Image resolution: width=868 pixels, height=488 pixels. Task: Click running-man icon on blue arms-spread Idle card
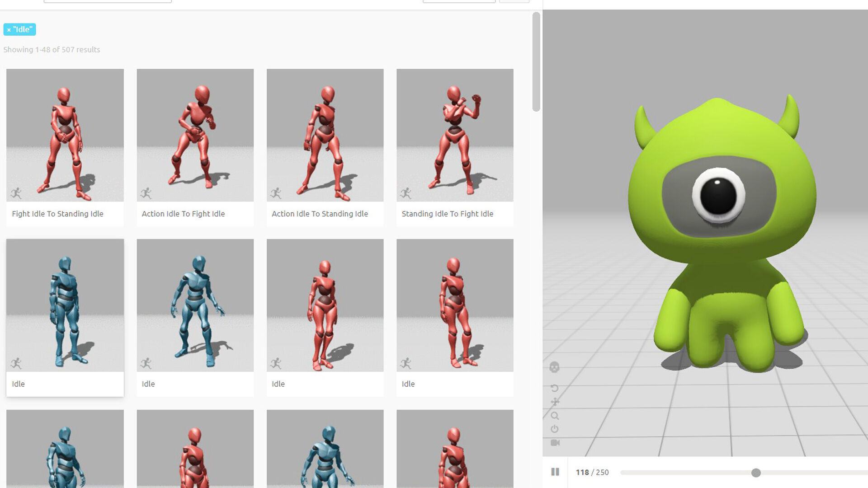[146, 363]
